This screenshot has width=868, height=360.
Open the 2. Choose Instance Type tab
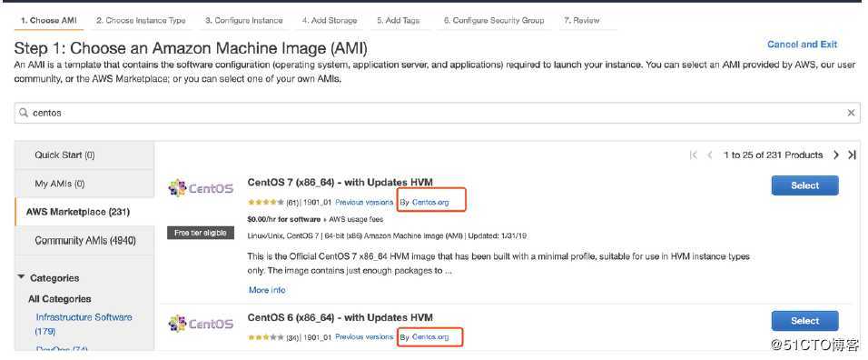pyautogui.click(x=141, y=20)
